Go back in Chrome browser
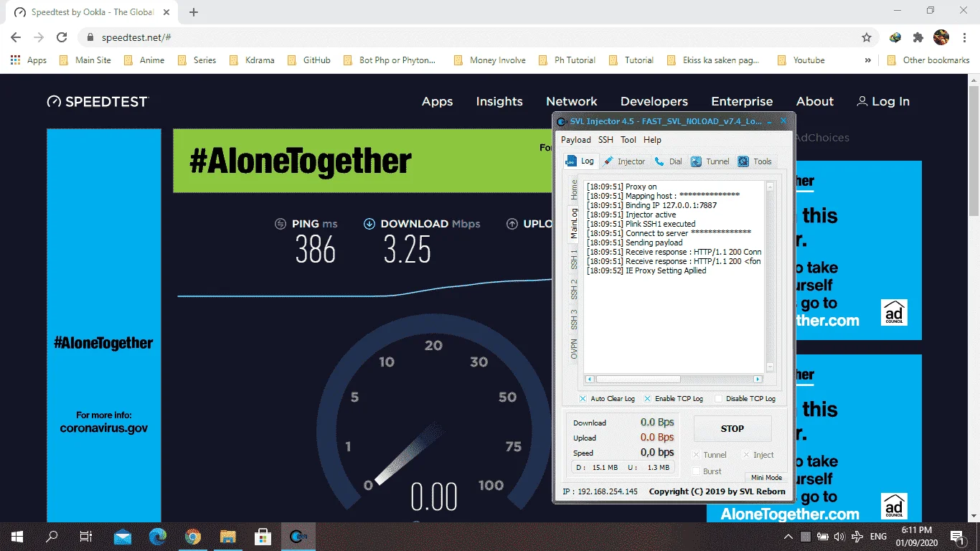Viewport: 980px width, 551px height. (16, 37)
